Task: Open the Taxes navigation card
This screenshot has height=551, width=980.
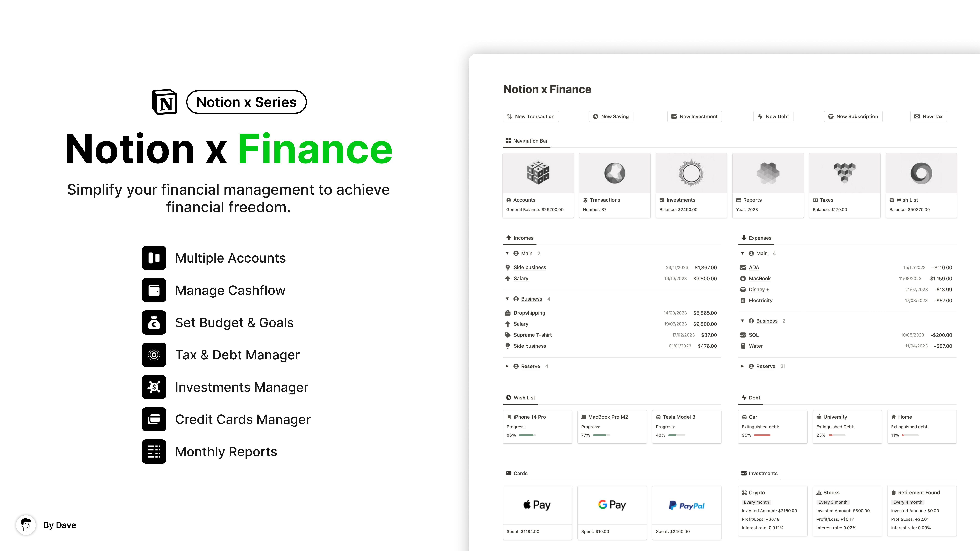Action: click(845, 186)
